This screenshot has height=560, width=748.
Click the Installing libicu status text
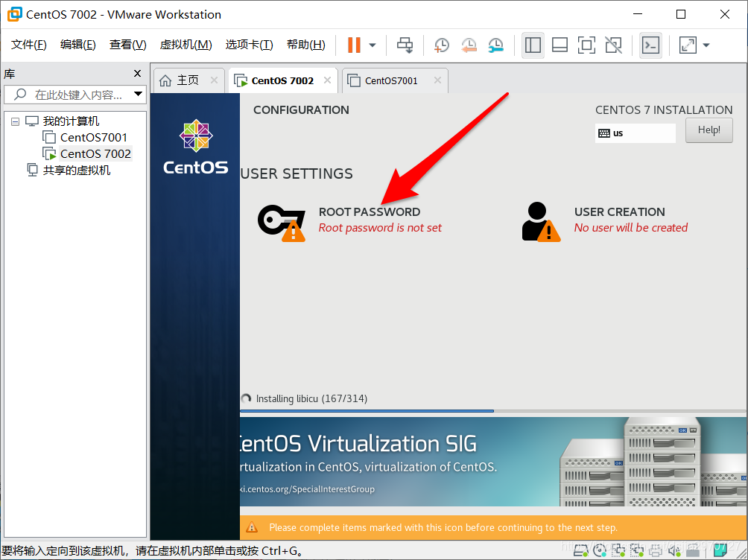coord(311,398)
